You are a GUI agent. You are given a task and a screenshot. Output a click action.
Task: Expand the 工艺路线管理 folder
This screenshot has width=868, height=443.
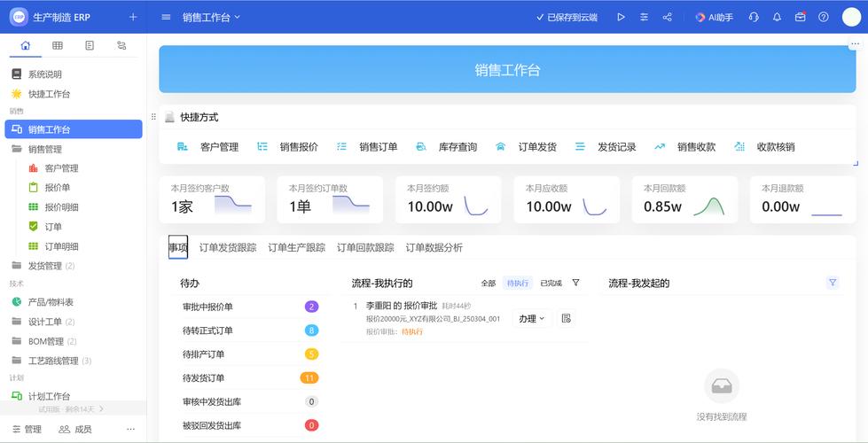point(74,361)
